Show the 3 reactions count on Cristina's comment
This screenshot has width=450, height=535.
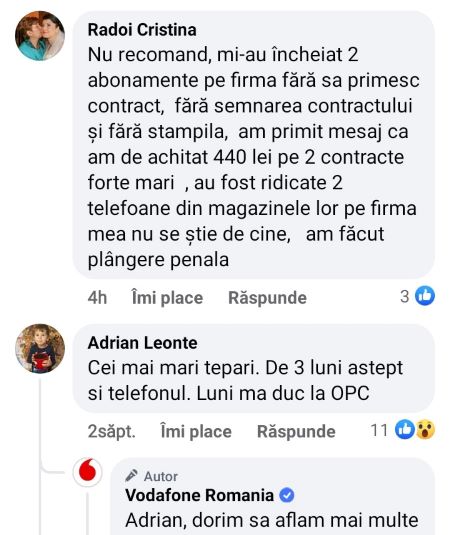(405, 296)
